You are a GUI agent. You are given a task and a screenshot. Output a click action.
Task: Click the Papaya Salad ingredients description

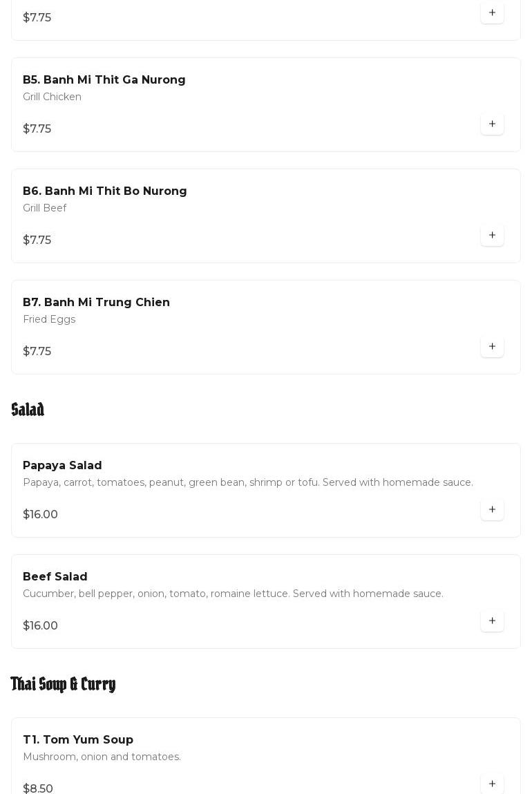point(248,482)
